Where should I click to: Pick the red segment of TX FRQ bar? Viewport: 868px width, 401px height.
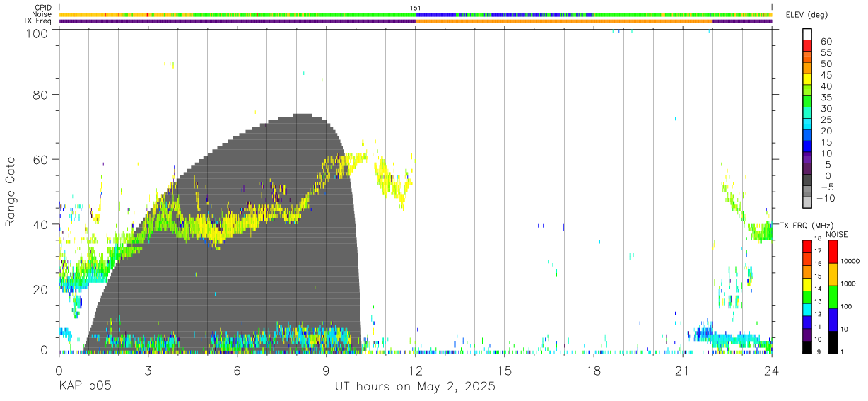(x=807, y=245)
